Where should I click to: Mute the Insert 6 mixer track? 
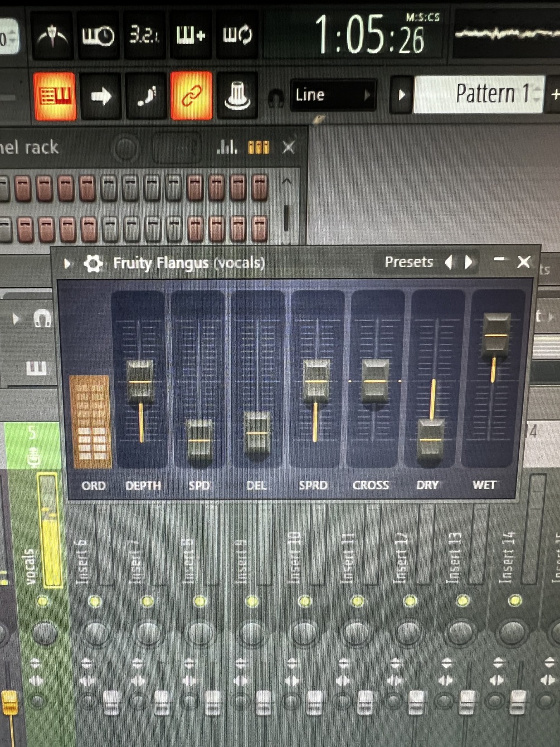[x=95, y=602]
